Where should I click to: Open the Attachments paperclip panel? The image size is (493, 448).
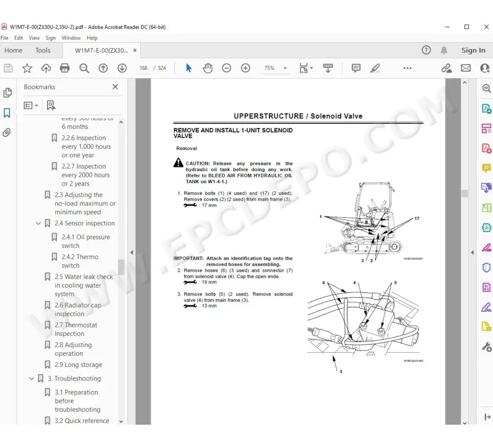(x=7, y=132)
